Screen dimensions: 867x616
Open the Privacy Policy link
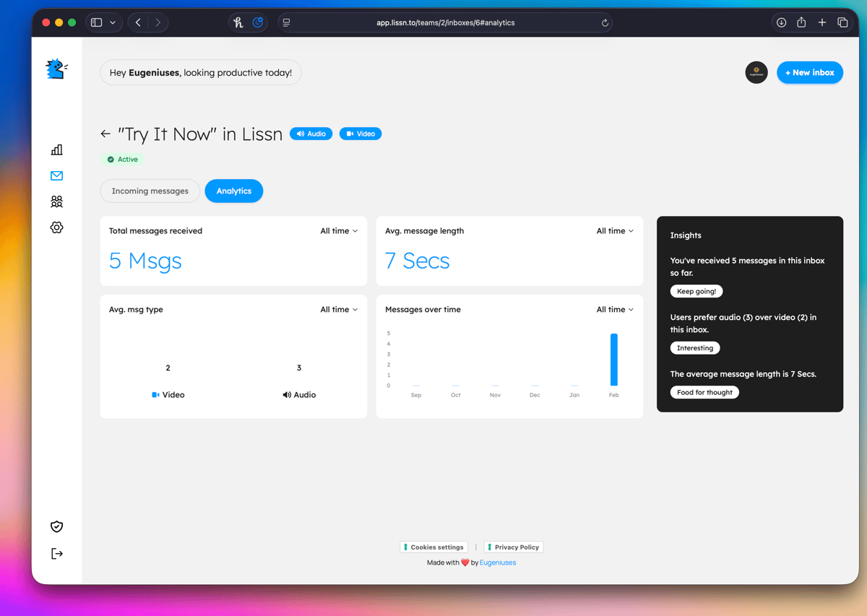point(514,547)
